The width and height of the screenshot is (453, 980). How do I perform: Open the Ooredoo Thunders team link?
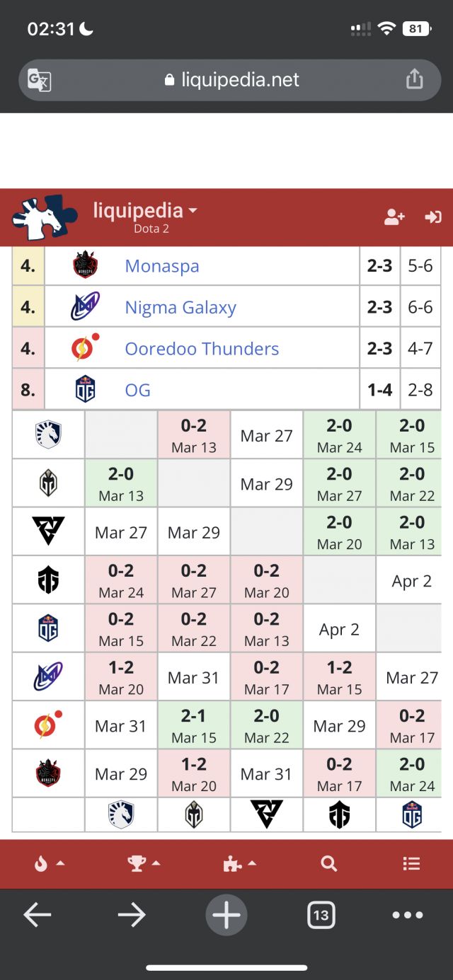pyautogui.click(x=202, y=349)
